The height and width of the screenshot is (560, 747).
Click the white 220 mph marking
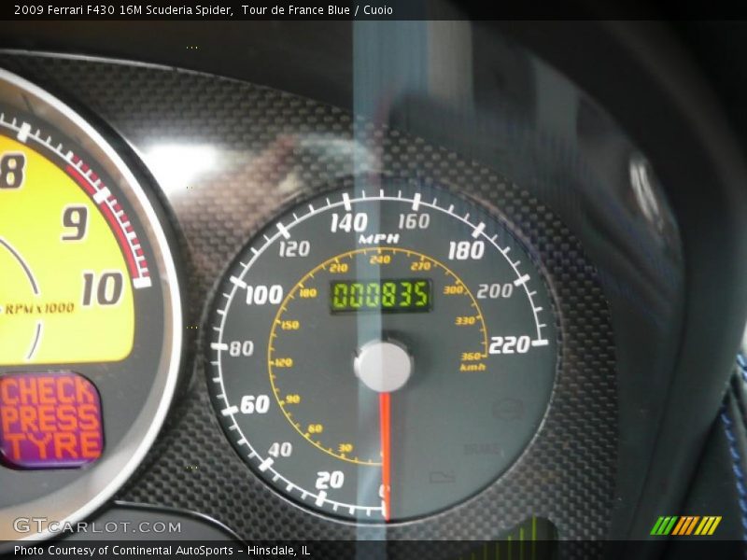click(509, 344)
